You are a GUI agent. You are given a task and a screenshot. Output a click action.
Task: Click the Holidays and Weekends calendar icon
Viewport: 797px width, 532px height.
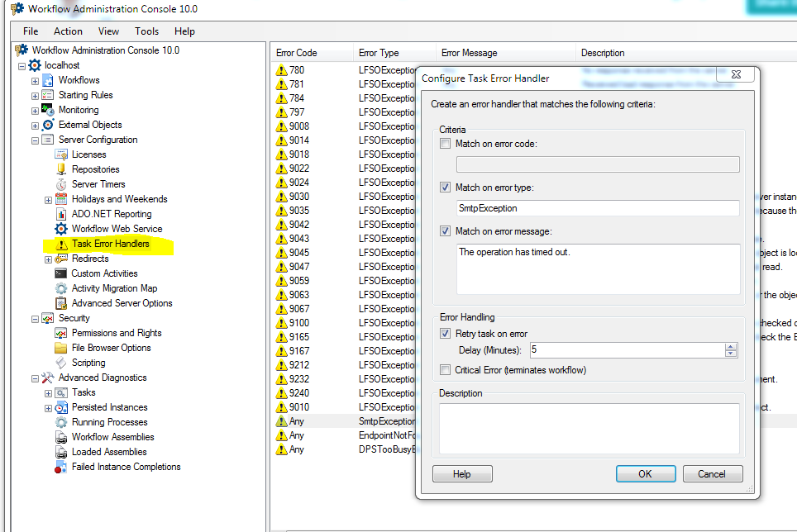pos(61,199)
